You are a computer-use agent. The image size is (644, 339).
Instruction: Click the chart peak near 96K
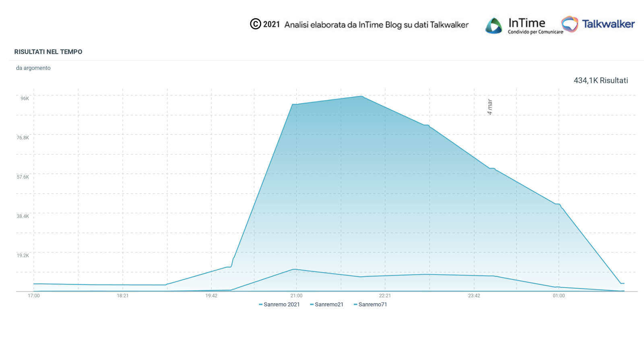pos(361,96)
